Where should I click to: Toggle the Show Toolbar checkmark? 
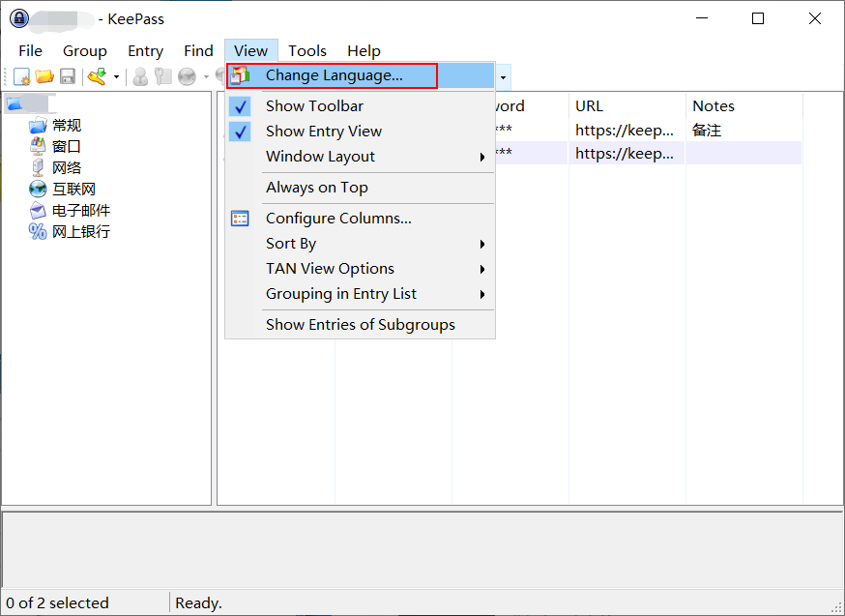pyautogui.click(x=240, y=106)
